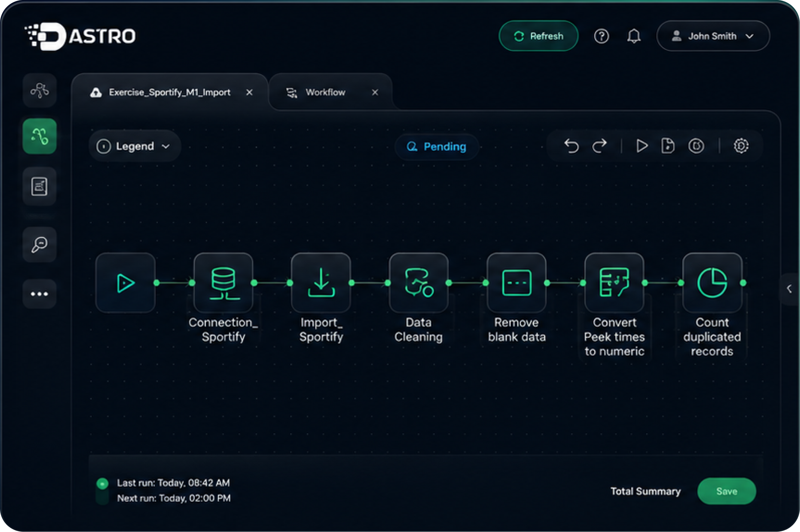Click the Last run: Today, 08:42 AM text
Viewport: 800px width, 532px height.
coord(173,483)
